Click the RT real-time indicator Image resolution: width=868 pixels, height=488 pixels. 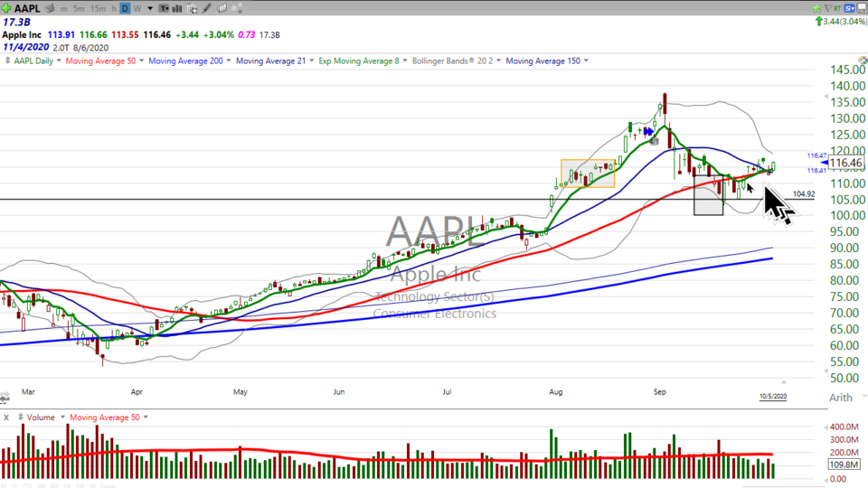[x=837, y=8]
